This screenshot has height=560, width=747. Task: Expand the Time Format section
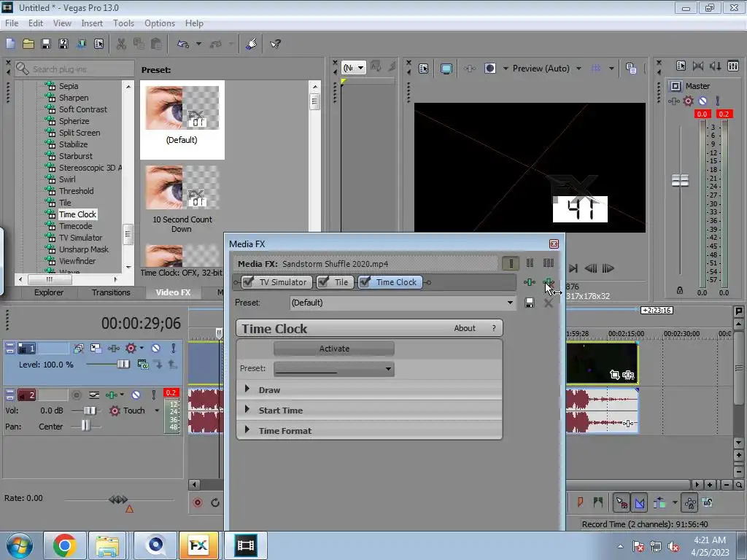[x=247, y=430]
